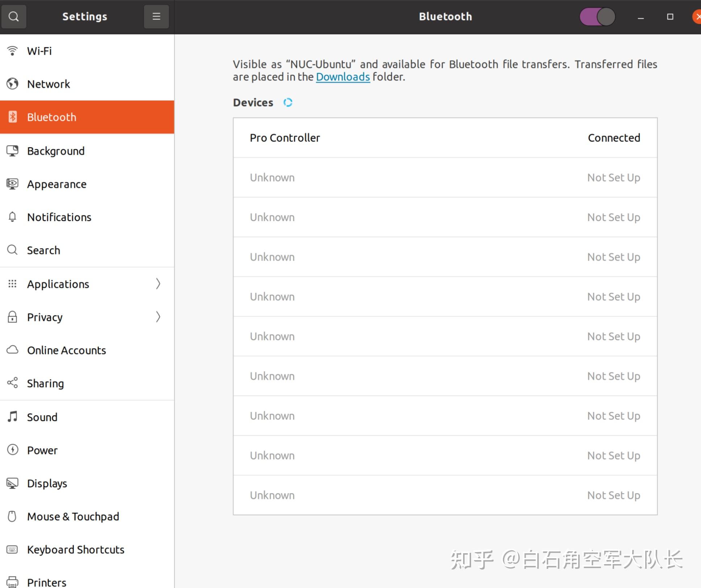Click the Displays monitor icon

point(12,483)
